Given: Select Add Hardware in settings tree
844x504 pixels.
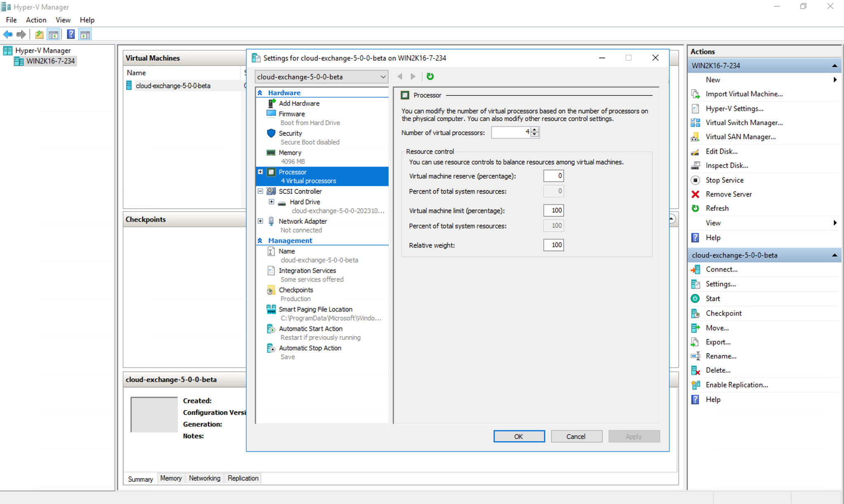Looking at the screenshot, I should click(299, 103).
